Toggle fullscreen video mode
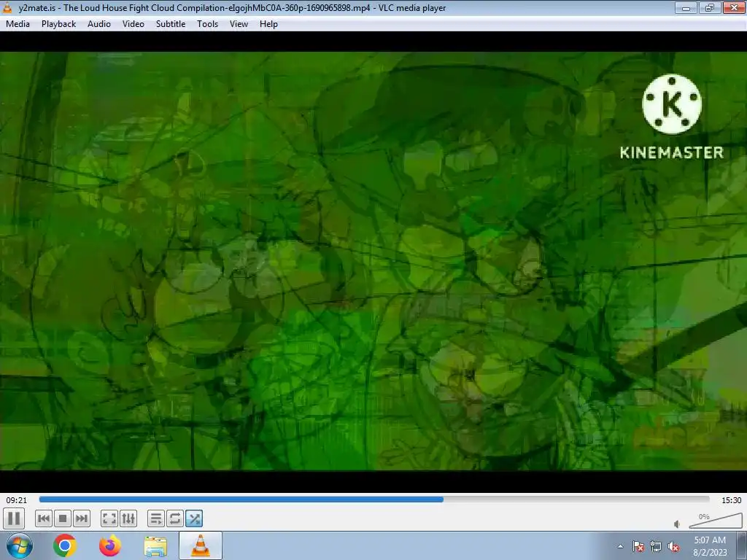The height and width of the screenshot is (560, 747). tap(109, 518)
